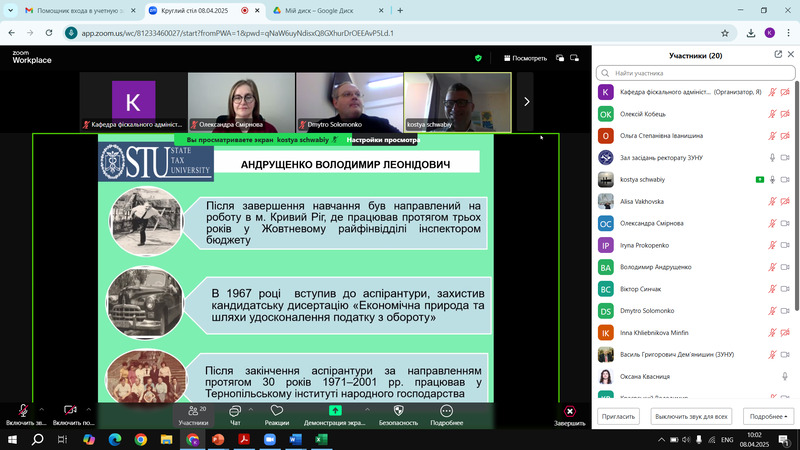
Task: Toggle mic for Володимир Андрущенко participant
Action: (772, 267)
